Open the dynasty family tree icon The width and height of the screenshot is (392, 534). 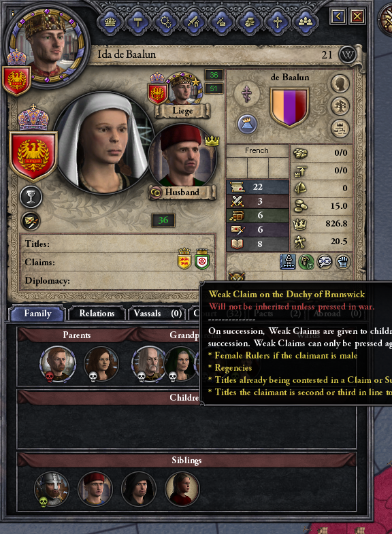[x=340, y=106]
